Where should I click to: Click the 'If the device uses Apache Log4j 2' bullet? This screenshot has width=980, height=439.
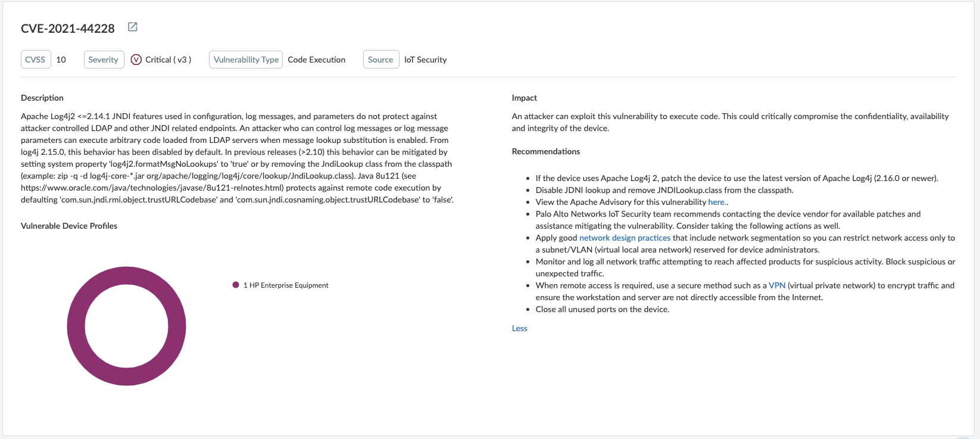click(x=736, y=178)
